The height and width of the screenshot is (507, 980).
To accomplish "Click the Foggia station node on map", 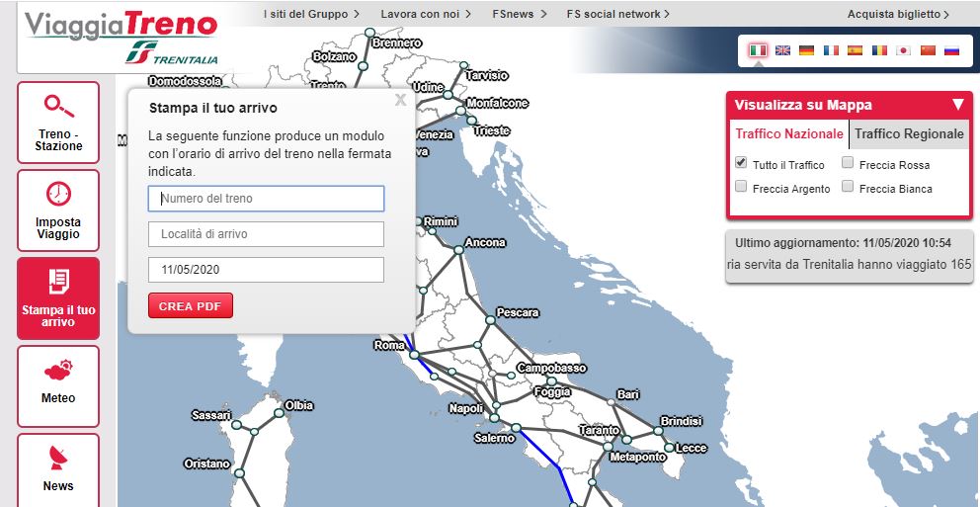I will (551, 380).
